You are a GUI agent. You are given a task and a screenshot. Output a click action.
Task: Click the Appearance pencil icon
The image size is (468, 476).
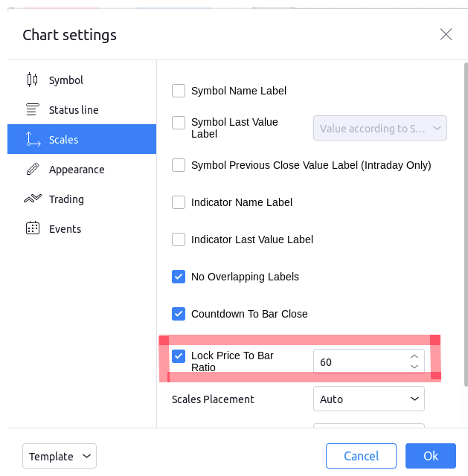tap(32, 169)
